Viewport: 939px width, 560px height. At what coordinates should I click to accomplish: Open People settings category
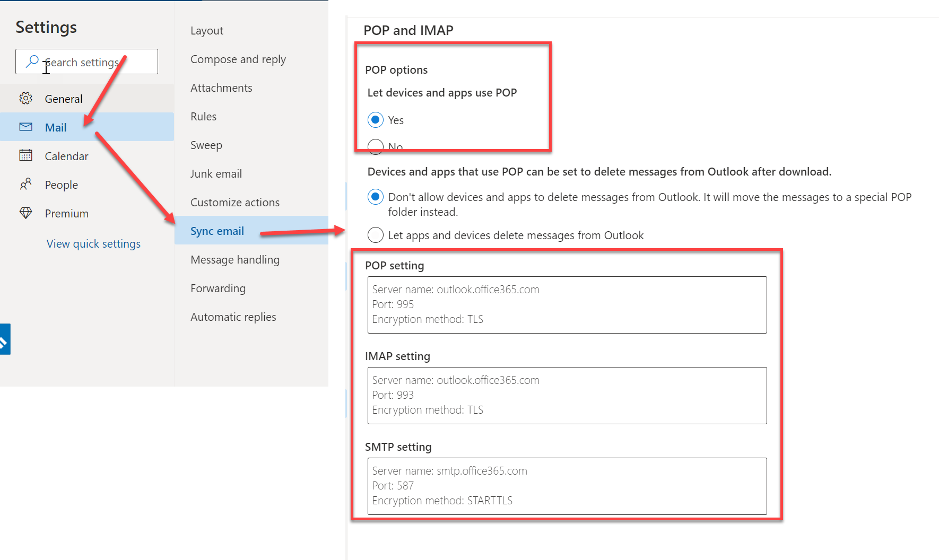click(87, 184)
